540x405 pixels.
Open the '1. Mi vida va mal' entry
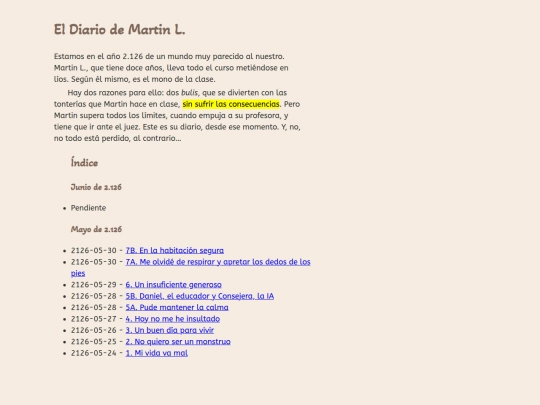point(156,353)
